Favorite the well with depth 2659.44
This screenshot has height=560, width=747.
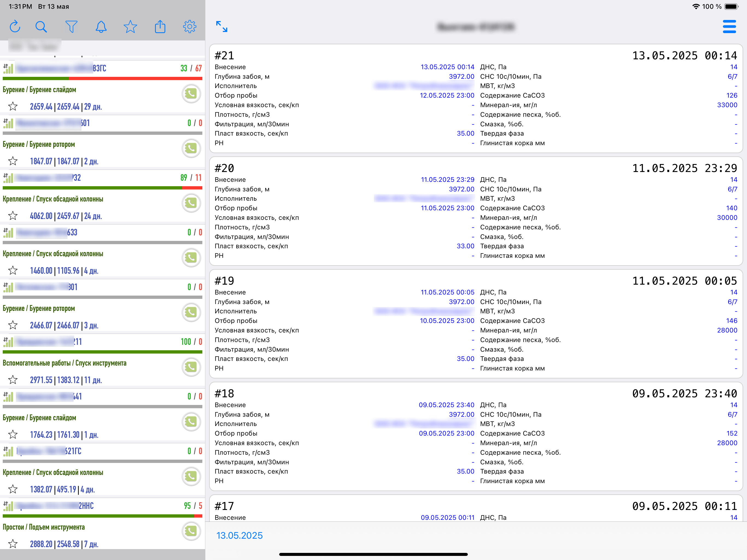pyautogui.click(x=13, y=107)
